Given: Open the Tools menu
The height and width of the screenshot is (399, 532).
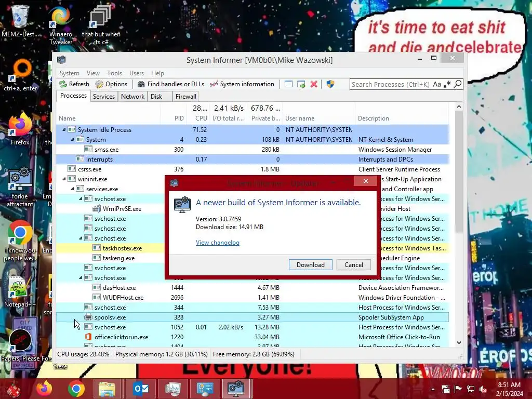Looking at the screenshot, I should 114,73.
